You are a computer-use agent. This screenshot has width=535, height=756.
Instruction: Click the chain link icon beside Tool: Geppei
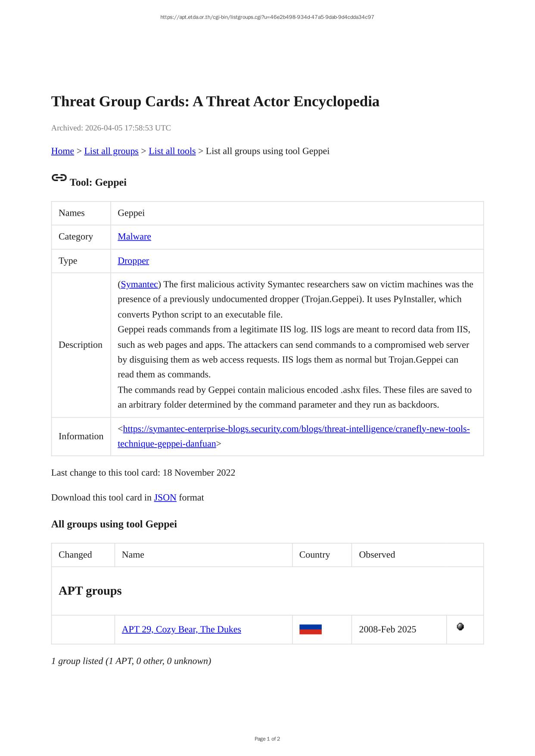[x=59, y=178]
